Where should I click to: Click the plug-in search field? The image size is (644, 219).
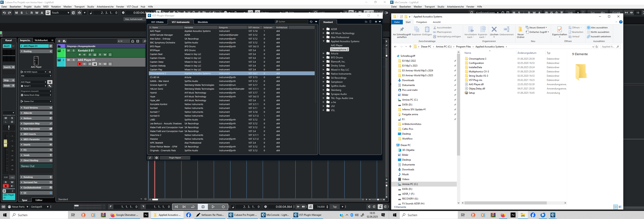click(x=291, y=22)
